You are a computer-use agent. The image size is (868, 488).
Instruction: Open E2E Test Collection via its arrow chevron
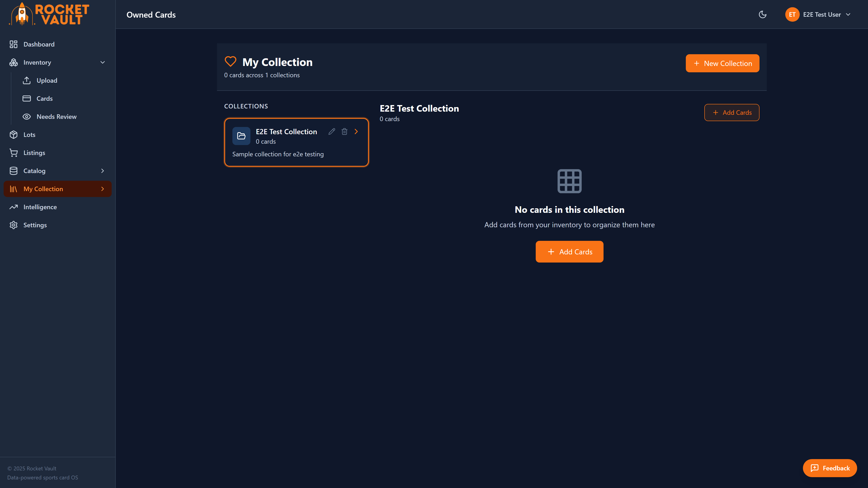[x=356, y=131]
